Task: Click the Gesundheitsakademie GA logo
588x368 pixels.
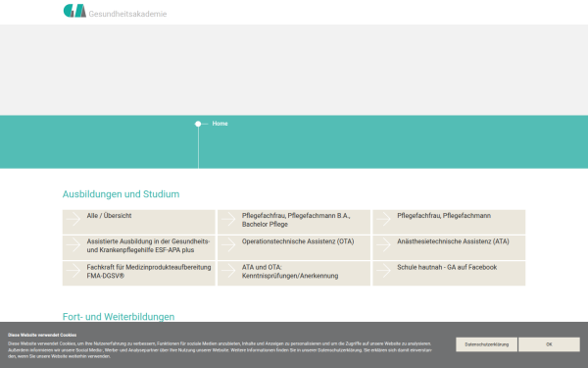Action: point(74,11)
